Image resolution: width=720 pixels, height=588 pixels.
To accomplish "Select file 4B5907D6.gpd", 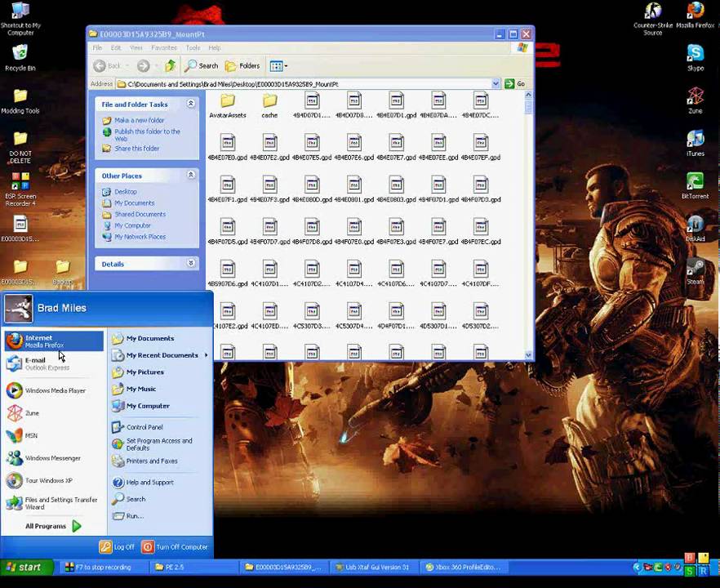I will coord(227,274).
